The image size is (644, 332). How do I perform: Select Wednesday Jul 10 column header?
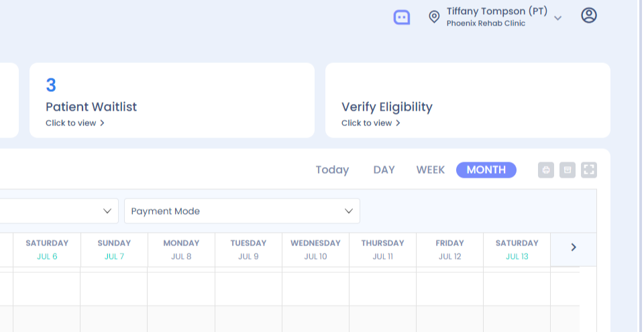315,250
